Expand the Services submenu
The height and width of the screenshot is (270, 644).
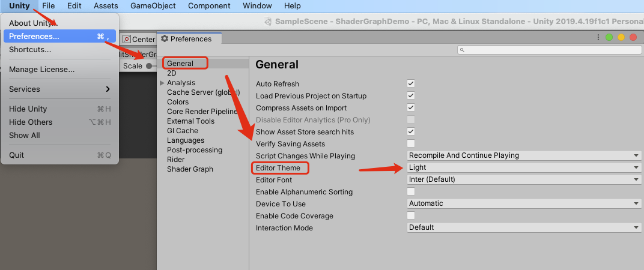click(60, 89)
